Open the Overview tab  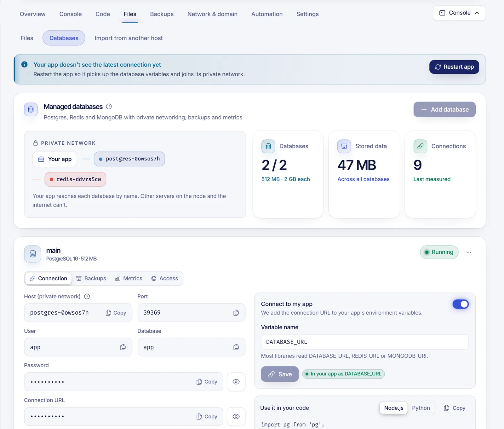[x=32, y=14]
